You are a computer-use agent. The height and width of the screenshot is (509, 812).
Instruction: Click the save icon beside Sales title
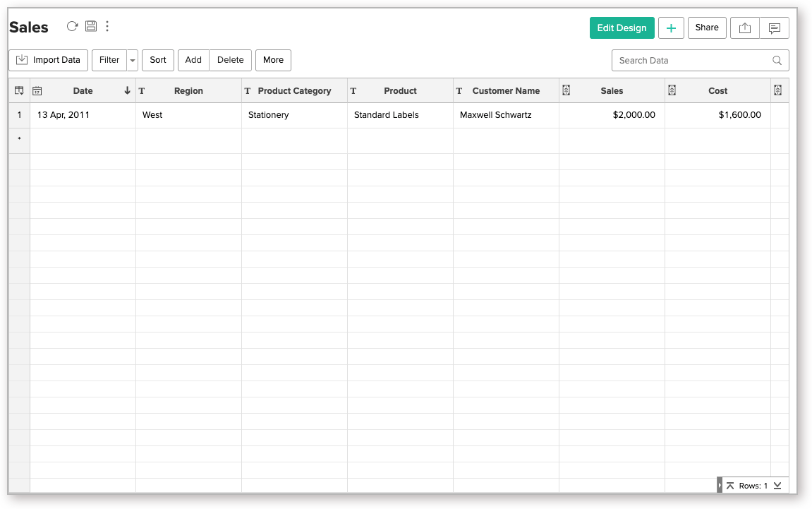pos(91,26)
